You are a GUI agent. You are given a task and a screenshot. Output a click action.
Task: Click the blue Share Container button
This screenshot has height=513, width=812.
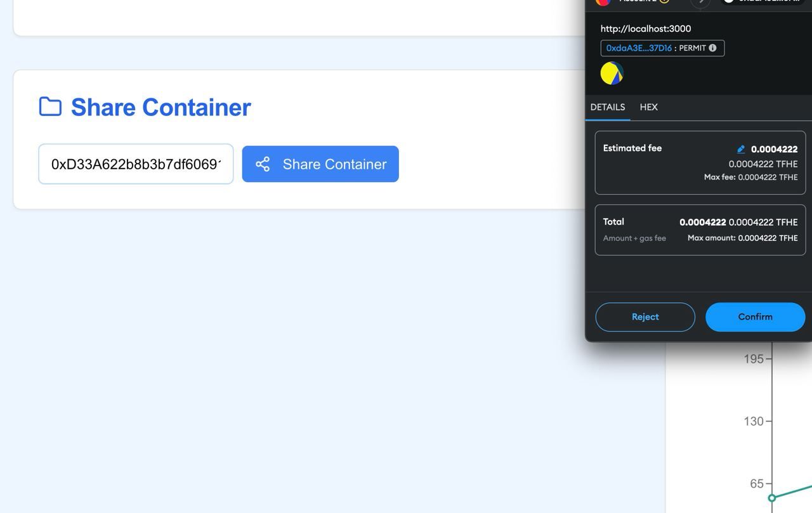(x=320, y=164)
